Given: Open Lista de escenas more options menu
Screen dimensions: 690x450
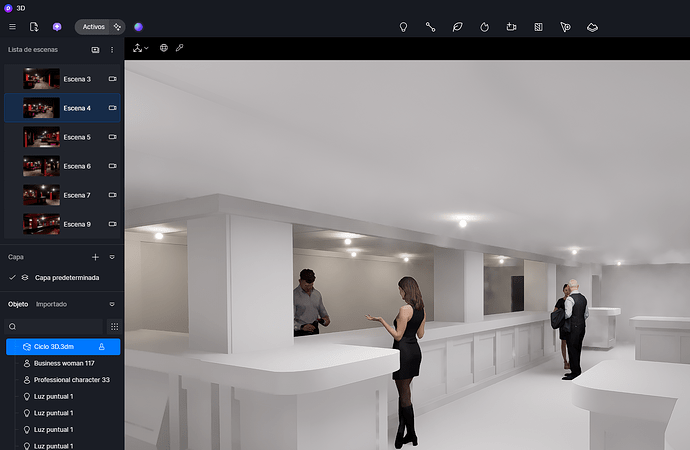Looking at the screenshot, I should point(112,50).
